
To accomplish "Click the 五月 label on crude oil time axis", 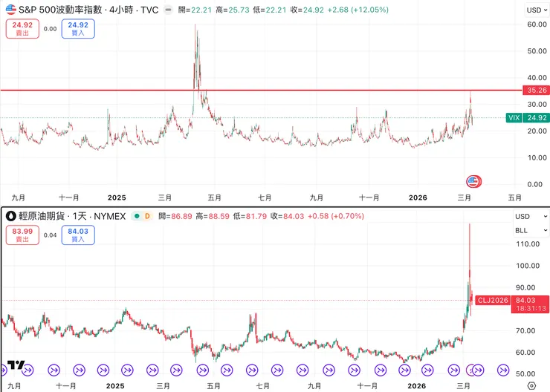I will pos(213,386).
